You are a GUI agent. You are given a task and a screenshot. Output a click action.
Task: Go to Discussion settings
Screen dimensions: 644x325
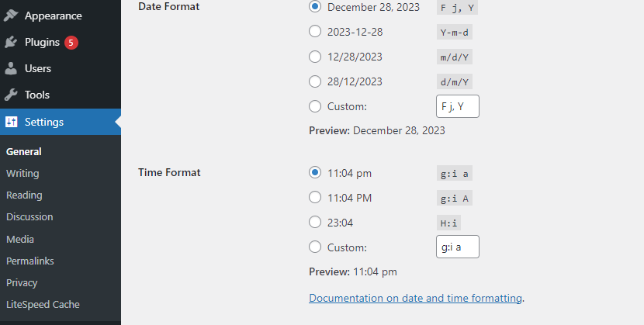[x=29, y=217]
